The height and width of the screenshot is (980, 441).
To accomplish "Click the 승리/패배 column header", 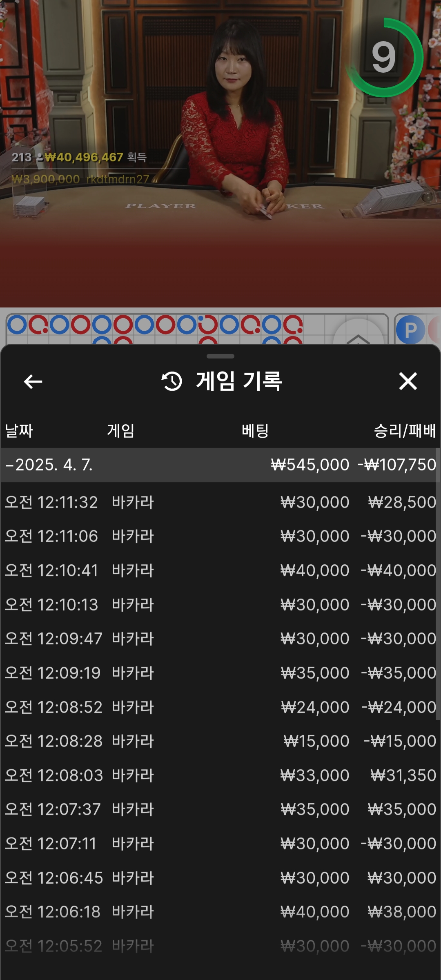I will pos(404,431).
